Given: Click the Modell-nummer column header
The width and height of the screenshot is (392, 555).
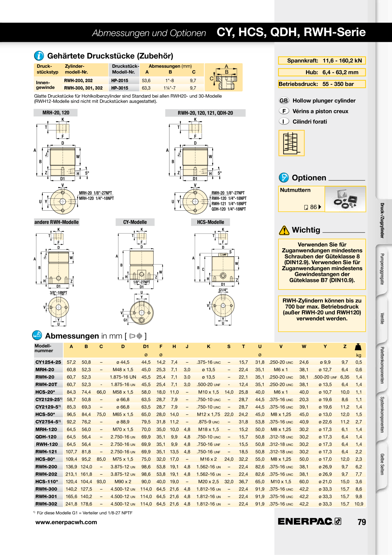Looking at the screenshot, I should [x=44, y=348].
